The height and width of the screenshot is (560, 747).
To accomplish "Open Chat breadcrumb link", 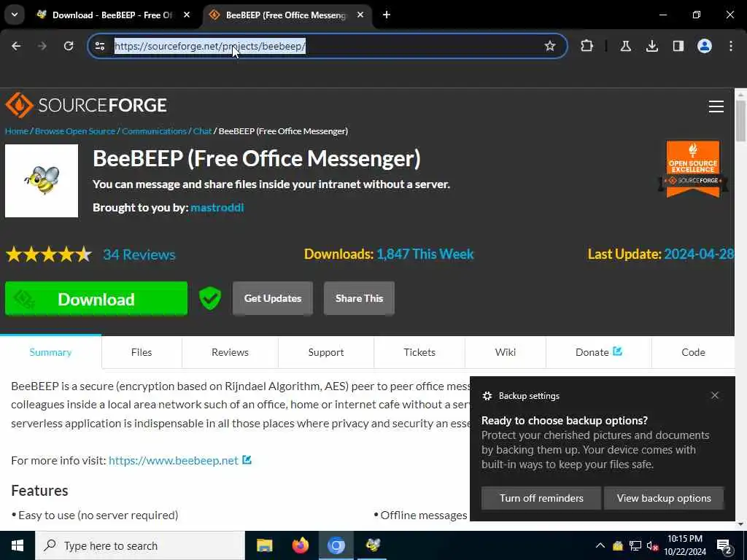I will tap(203, 131).
